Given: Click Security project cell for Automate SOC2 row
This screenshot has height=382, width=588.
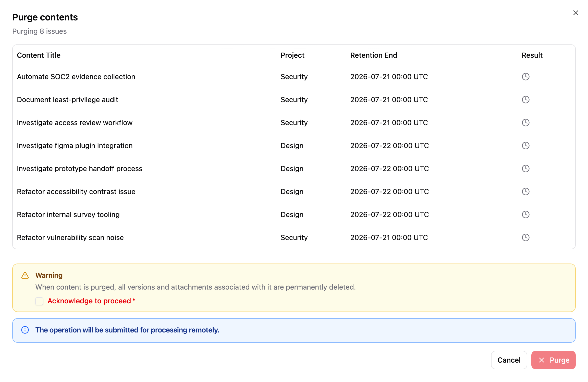Looking at the screenshot, I should tap(294, 77).
